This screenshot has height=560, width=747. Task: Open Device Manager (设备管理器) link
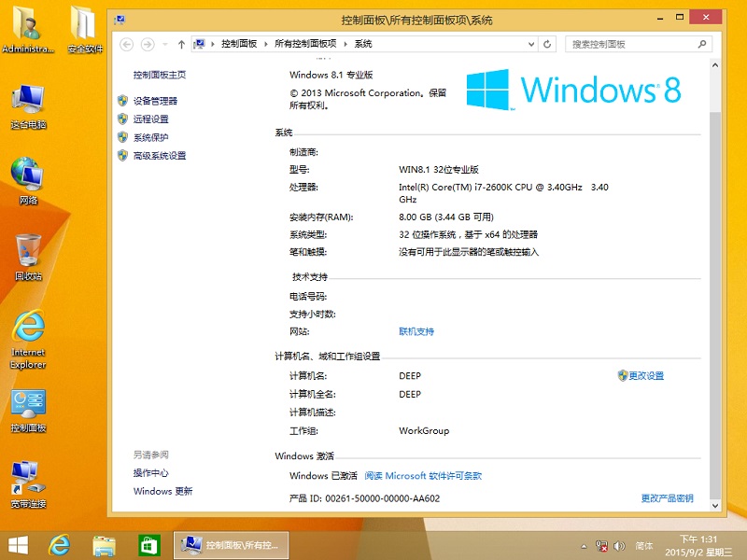click(x=155, y=101)
